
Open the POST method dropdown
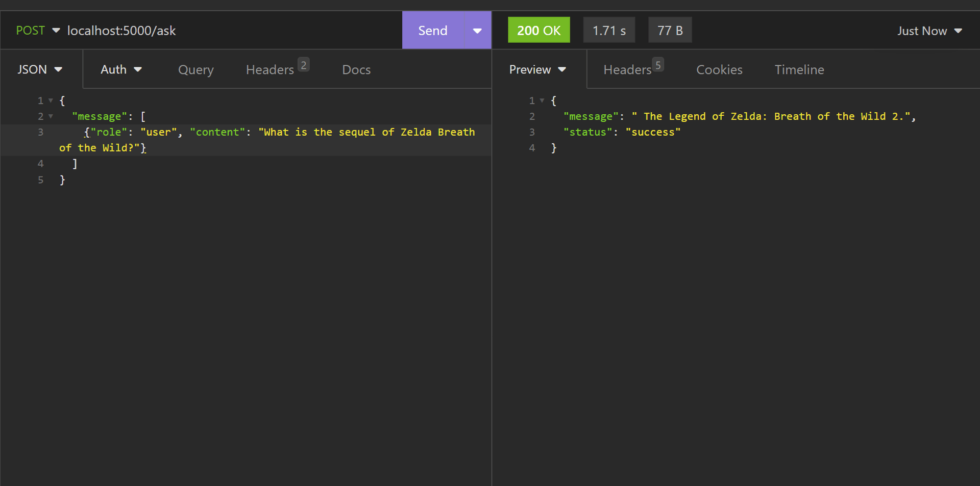38,31
